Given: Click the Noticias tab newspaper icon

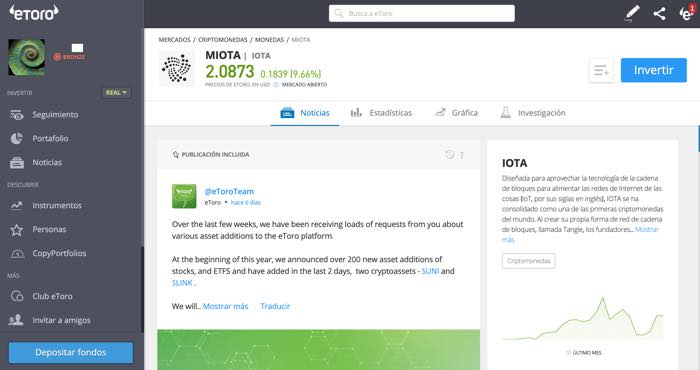Looking at the screenshot, I should 287,113.
